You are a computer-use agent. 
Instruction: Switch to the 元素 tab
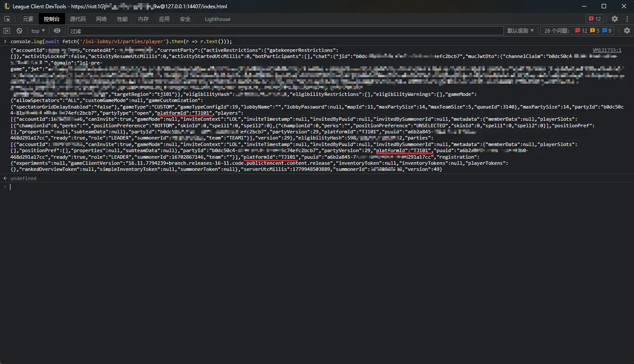click(28, 19)
